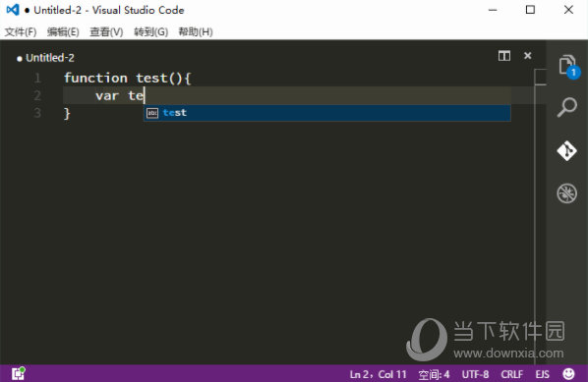Click the split editor icon
Screen dimensions: 588x382
pos(504,56)
